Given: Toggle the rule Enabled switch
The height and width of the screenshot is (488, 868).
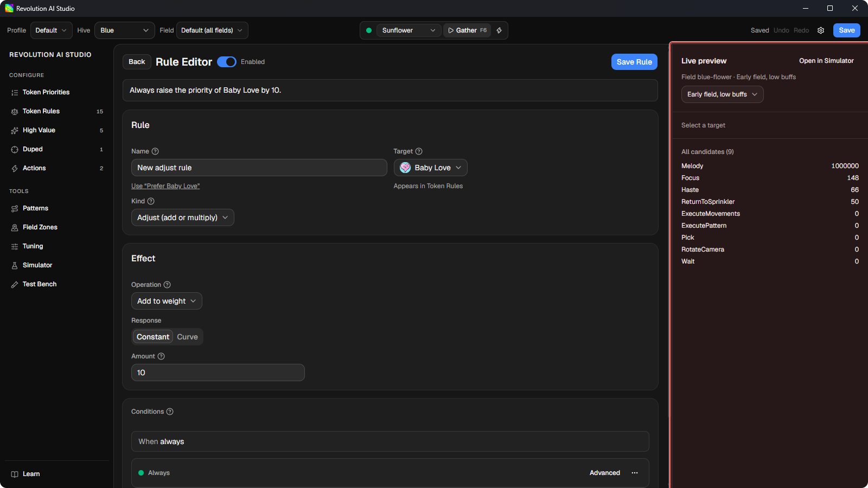Looking at the screenshot, I should [x=227, y=62].
